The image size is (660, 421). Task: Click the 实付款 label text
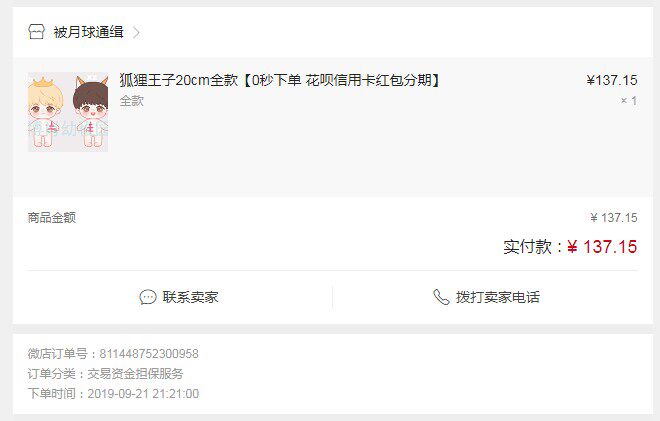point(528,247)
